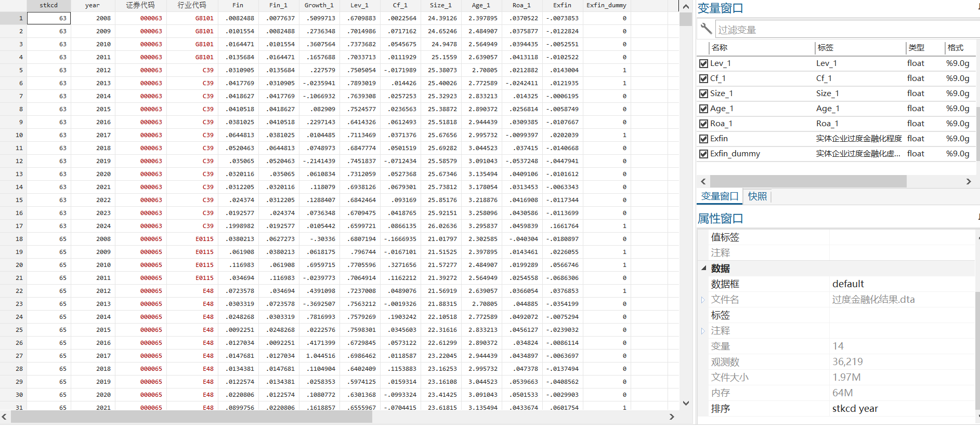Toggle the Age_1 variable checkbox
980x429 pixels.
tap(704, 109)
